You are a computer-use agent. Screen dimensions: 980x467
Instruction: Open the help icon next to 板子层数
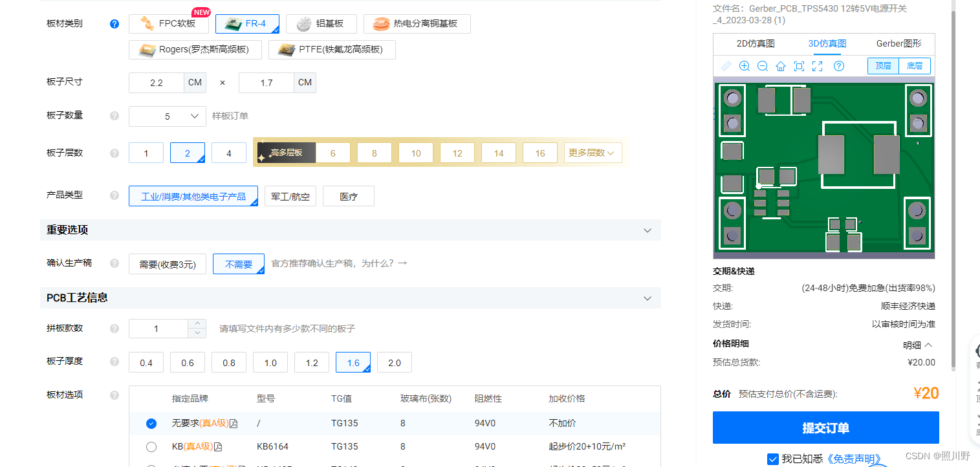pos(114,153)
